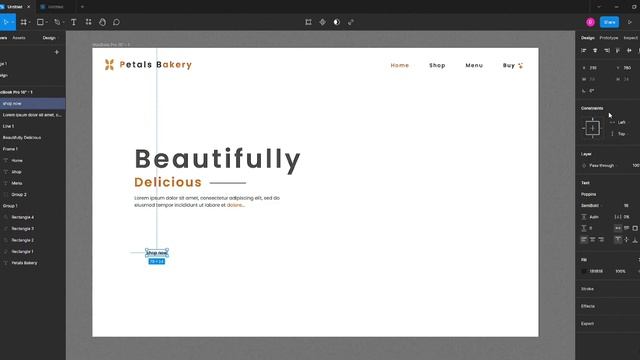The width and height of the screenshot is (640, 360).
Task: Click Align left icon in Design panel
Action: pyautogui.click(x=584, y=50)
